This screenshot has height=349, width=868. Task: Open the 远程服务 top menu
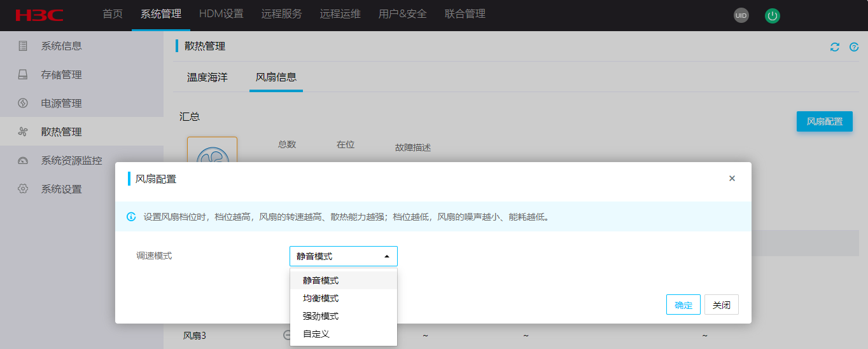point(282,14)
